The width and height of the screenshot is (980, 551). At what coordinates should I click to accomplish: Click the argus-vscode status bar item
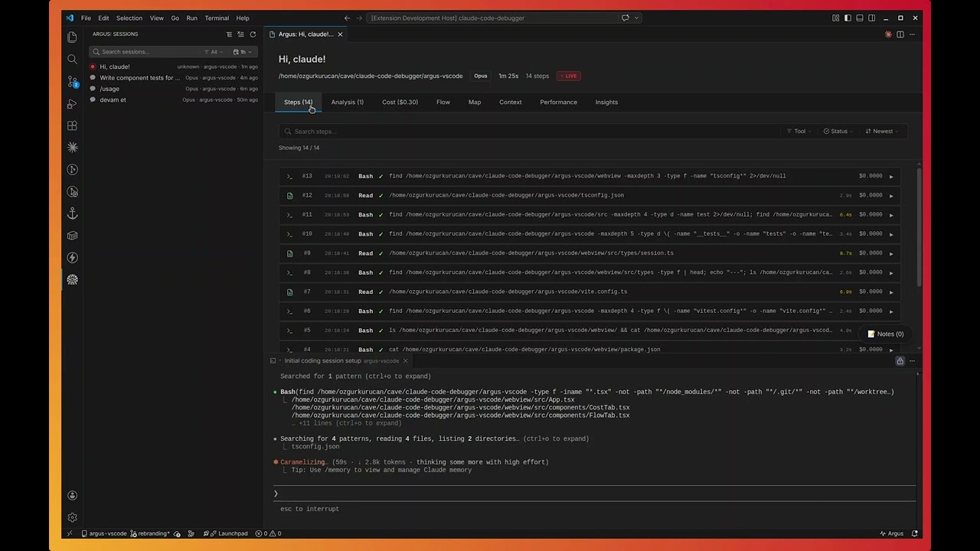[104, 533]
